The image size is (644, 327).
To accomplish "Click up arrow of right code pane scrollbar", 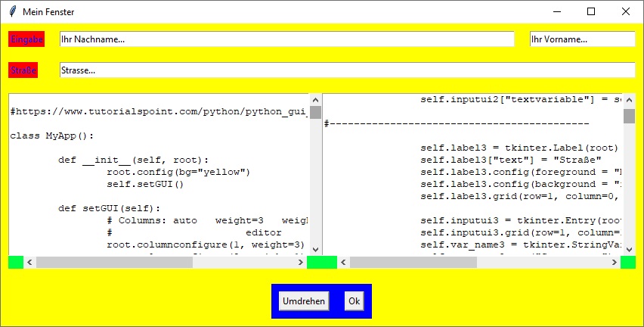I will [x=629, y=100].
